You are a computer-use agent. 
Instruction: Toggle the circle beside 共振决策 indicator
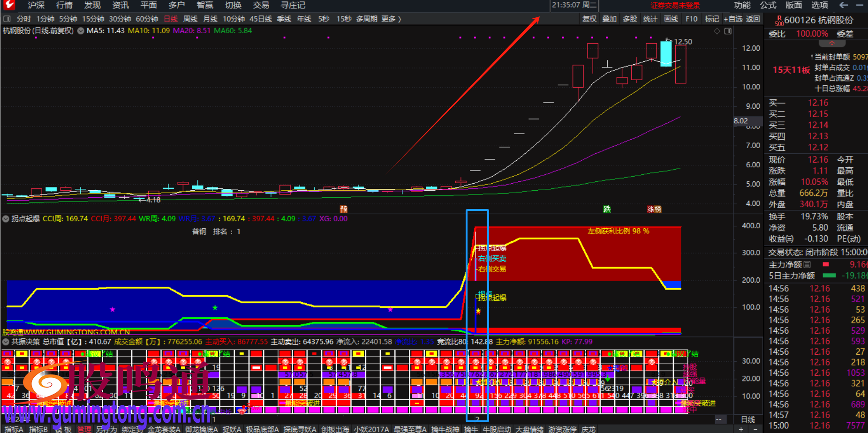(x=6, y=342)
